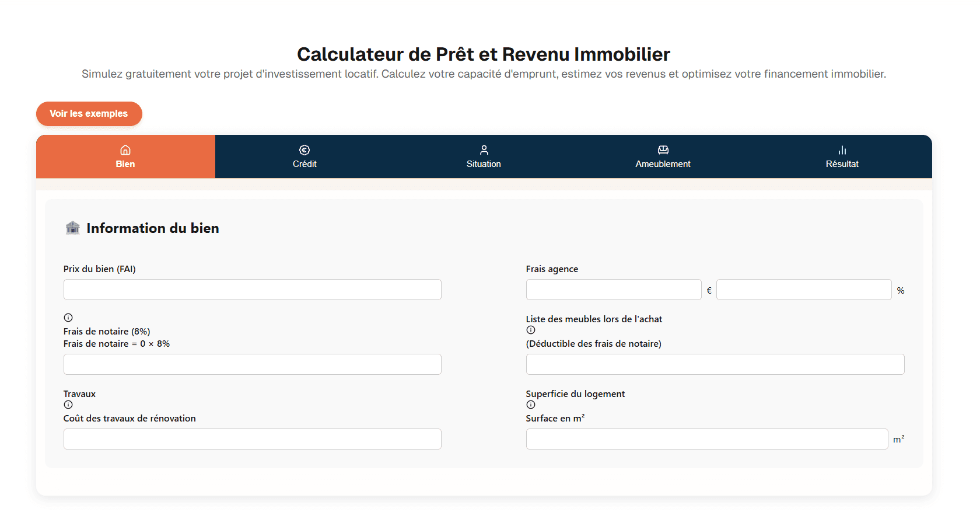Click the Coût des travaux de rénovation field
This screenshot has width=980, height=526.
[x=252, y=439]
